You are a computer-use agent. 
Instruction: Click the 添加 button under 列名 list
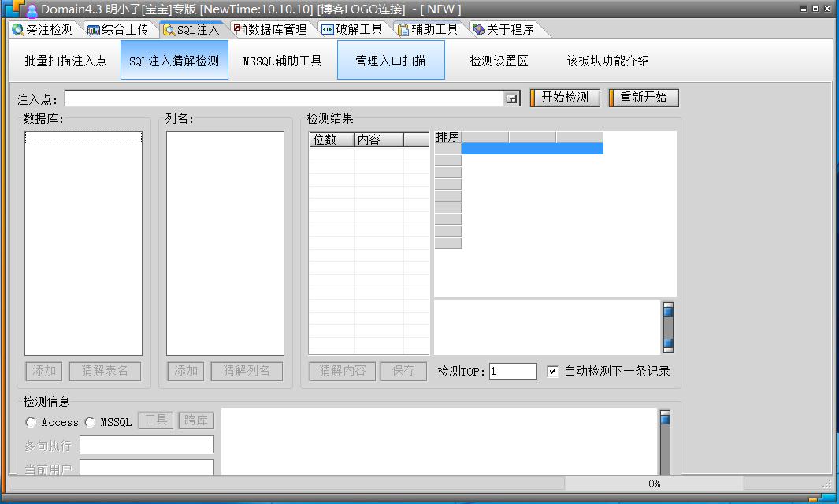(186, 371)
